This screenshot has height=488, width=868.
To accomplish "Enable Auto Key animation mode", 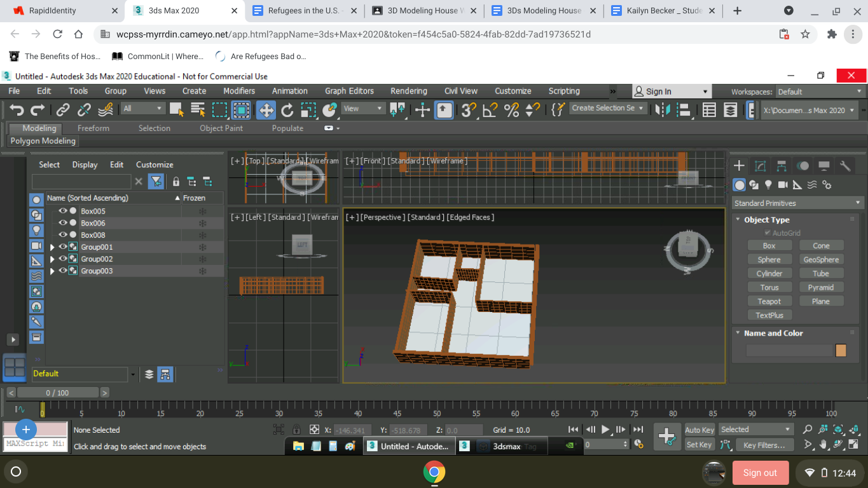I will tap(699, 430).
